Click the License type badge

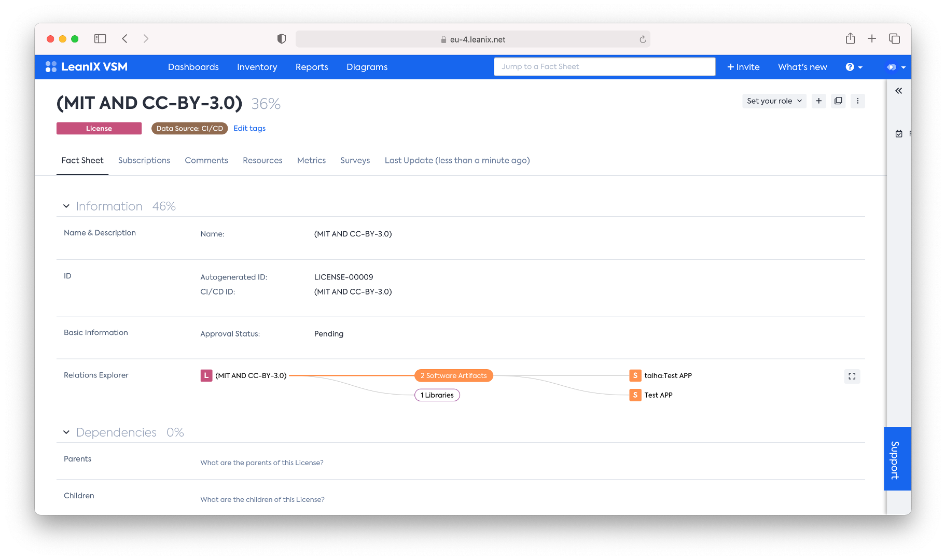[x=99, y=129]
